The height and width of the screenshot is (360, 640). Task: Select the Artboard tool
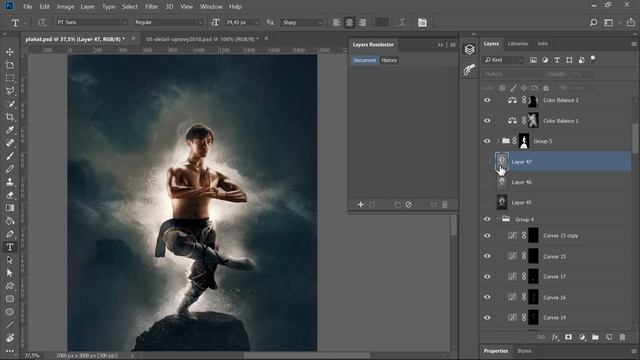10,65
